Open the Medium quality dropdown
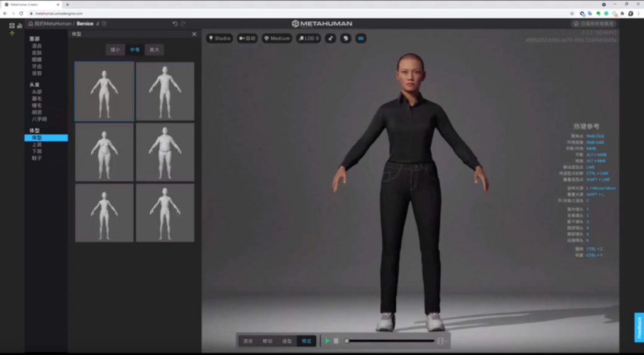The width and height of the screenshot is (644, 355). (277, 38)
